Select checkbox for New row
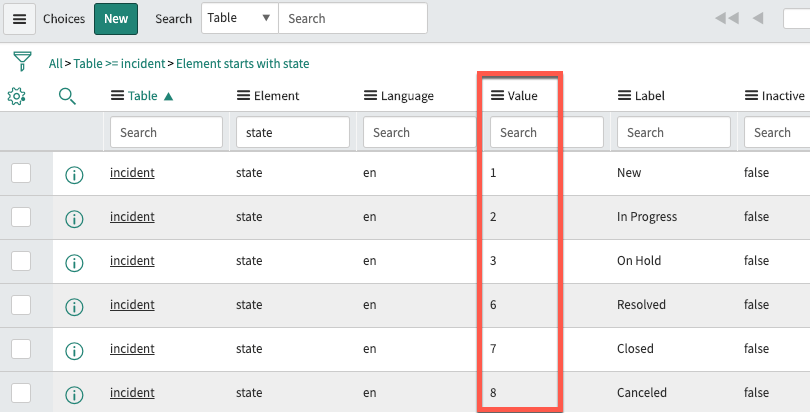The width and height of the screenshot is (810, 413). tap(21, 173)
